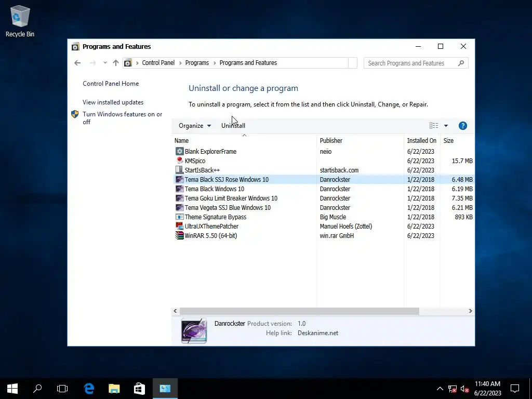
Task: Expand chevron before Control Panel breadcrumb
Action: click(x=137, y=63)
